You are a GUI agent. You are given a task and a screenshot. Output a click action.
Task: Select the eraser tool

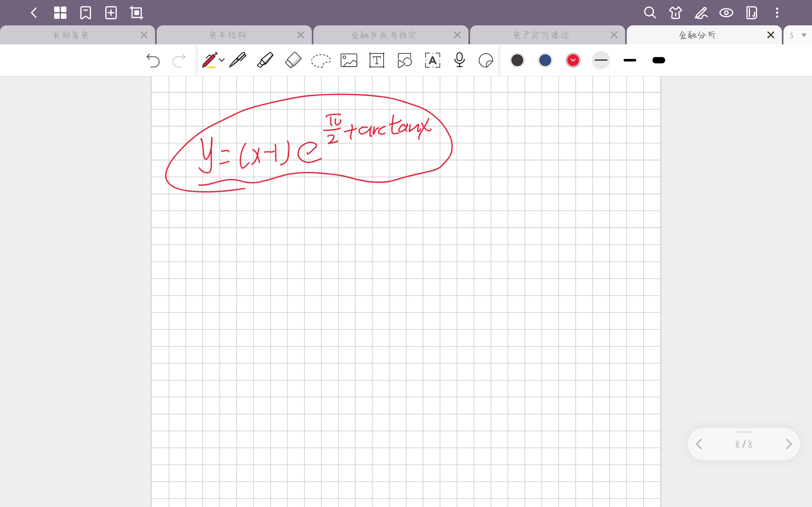pyautogui.click(x=293, y=60)
